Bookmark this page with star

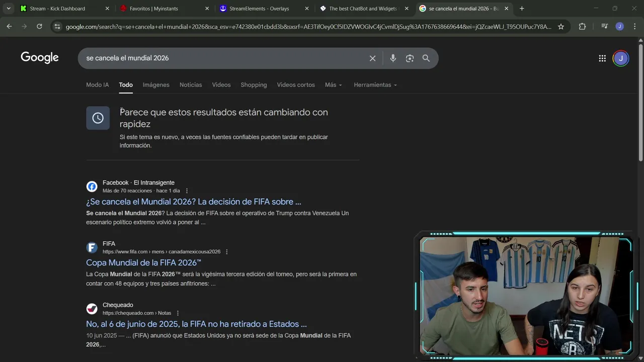561,27
